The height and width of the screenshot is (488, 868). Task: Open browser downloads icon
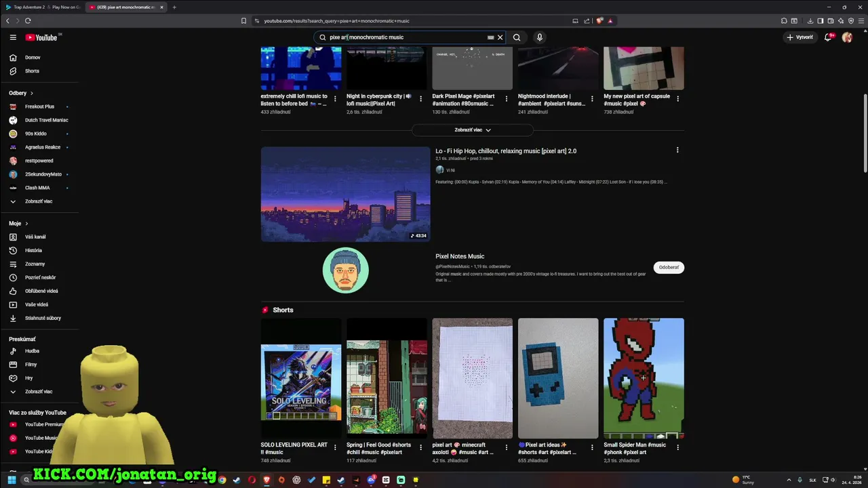(810, 21)
